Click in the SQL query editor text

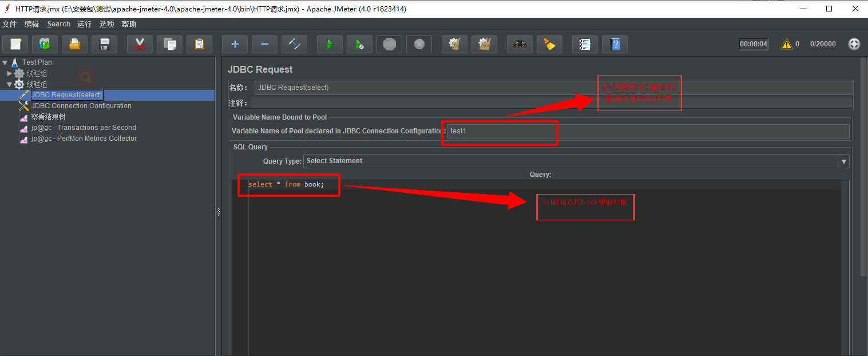pyautogui.click(x=286, y=184)
